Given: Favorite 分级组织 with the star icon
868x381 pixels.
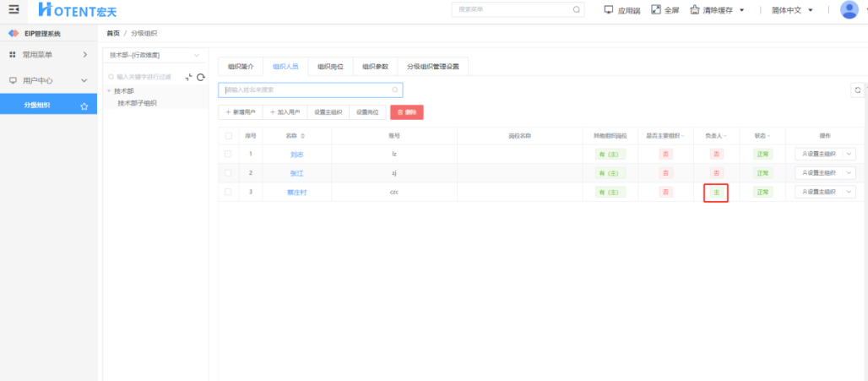Looking at the screenshot, I should pos(84,106).
